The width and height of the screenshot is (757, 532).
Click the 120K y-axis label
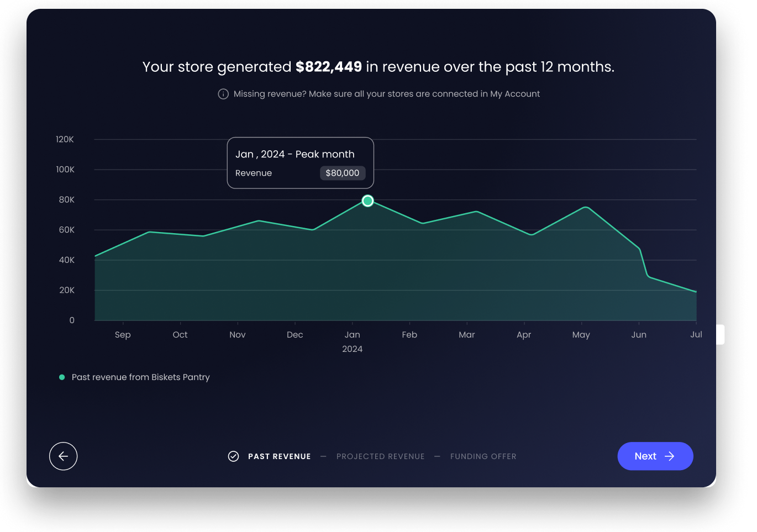tap(65, 139)
